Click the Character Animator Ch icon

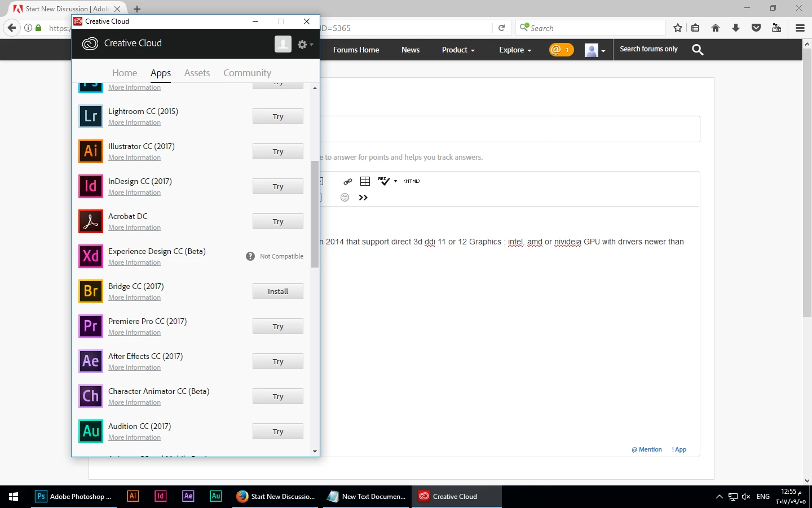click(91, 396)
